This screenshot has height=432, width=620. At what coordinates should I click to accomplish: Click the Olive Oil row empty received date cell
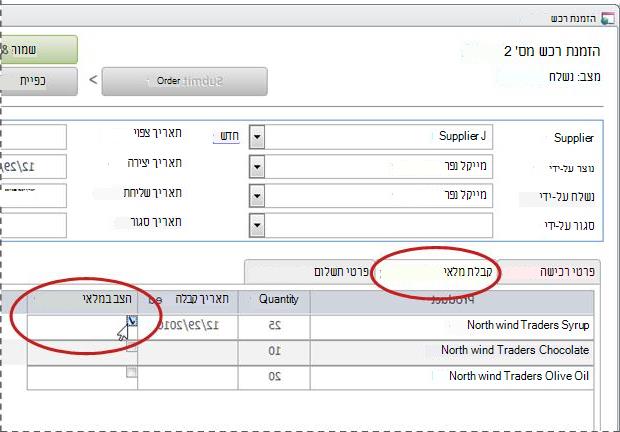pyautogui.click(x=188, y=377)
